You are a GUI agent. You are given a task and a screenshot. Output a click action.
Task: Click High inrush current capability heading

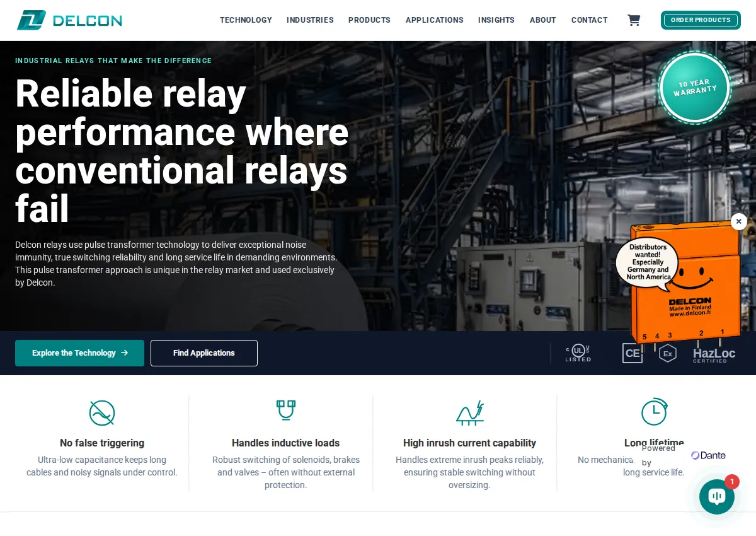(470, 443)
